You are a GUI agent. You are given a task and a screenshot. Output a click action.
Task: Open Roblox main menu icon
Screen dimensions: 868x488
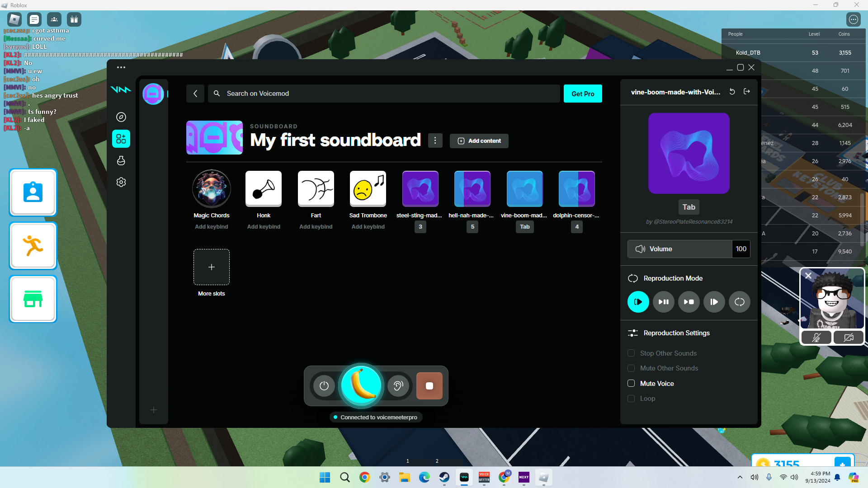coord(14,19)
